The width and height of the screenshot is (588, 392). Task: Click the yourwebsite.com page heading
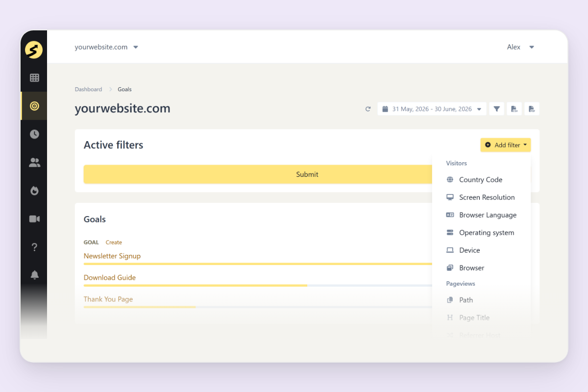pos(122,108)
